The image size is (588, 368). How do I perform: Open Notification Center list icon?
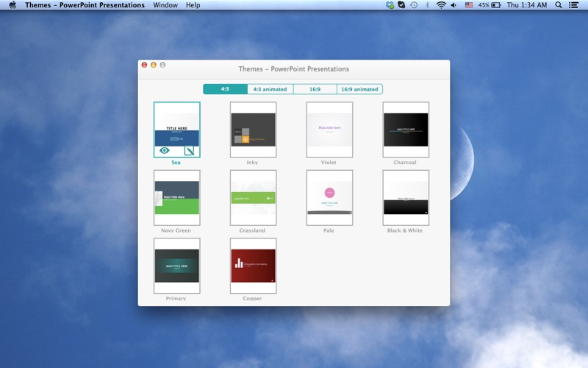(x=573, y=5)
